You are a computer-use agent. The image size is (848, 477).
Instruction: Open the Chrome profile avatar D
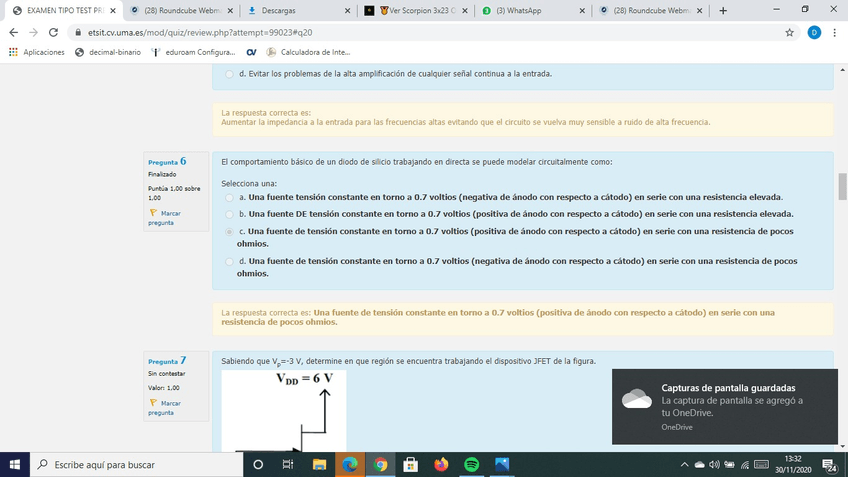tap(814, 32)
